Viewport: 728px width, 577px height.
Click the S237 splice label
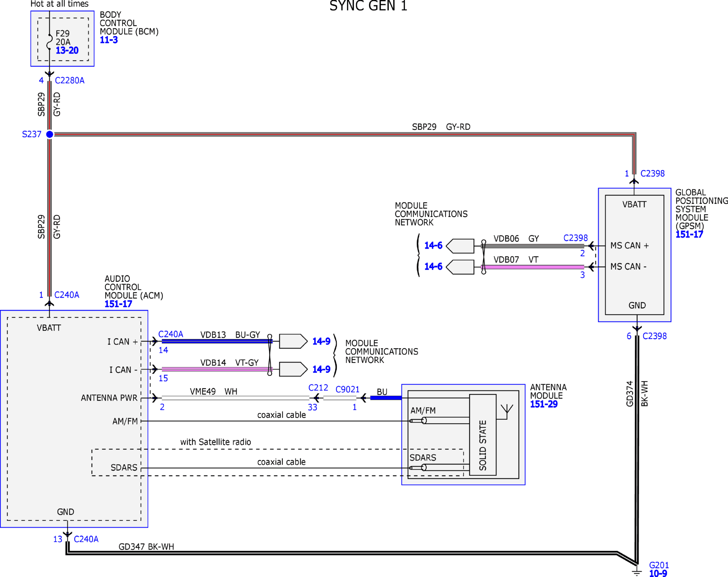[x=31, y=134]
